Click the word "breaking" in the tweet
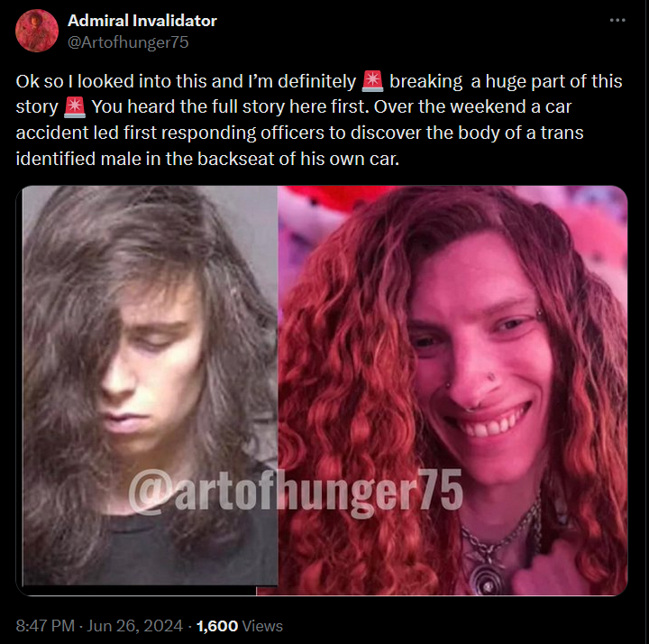Image resolution: width=649 pixels, height=644 pixels. [425, 82]
